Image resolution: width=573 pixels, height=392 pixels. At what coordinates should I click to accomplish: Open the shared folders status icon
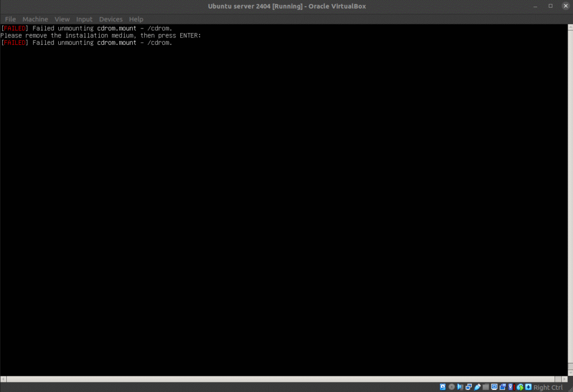pos(486,387)
